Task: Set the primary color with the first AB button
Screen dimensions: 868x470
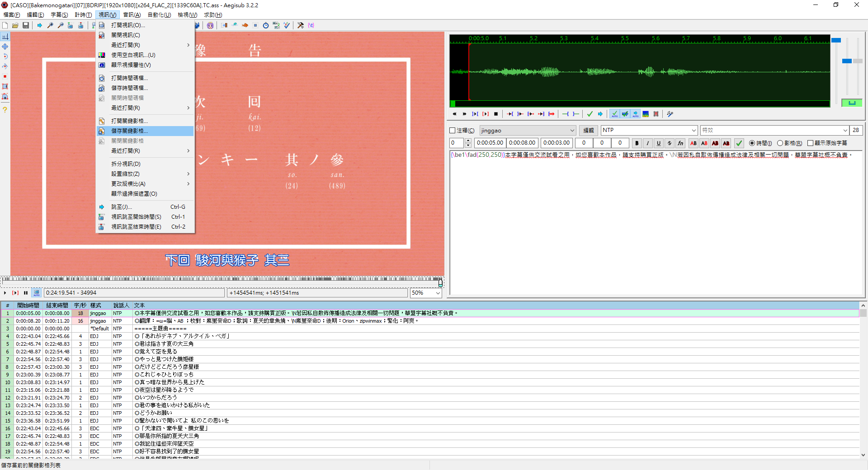Action: pos(693,143)
